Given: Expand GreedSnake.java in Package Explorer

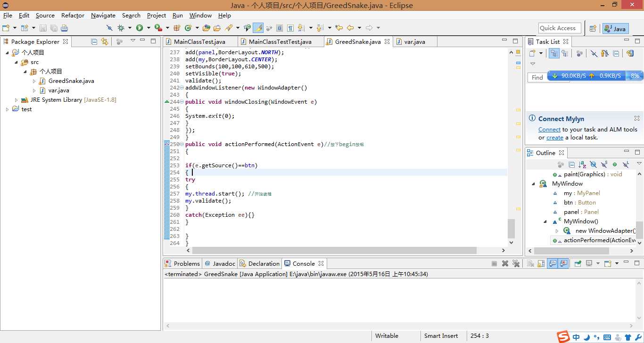Looking at the screenshot, I should click(x=34, y=81).
